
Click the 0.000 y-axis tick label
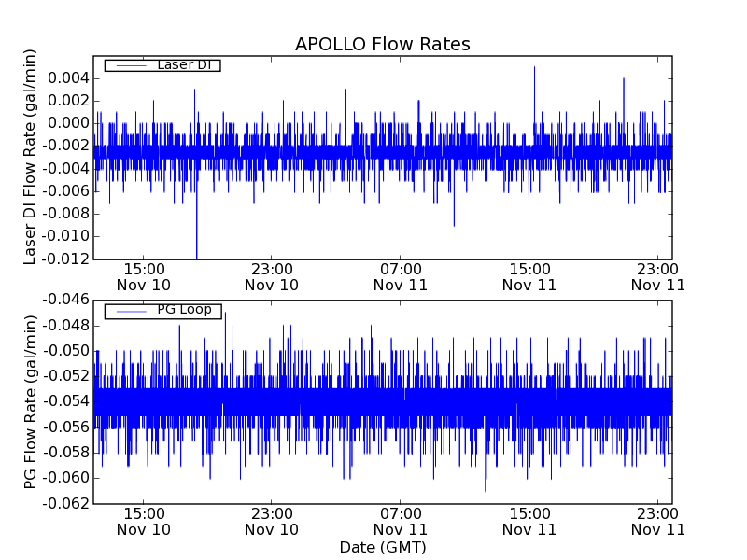[68, 123]
